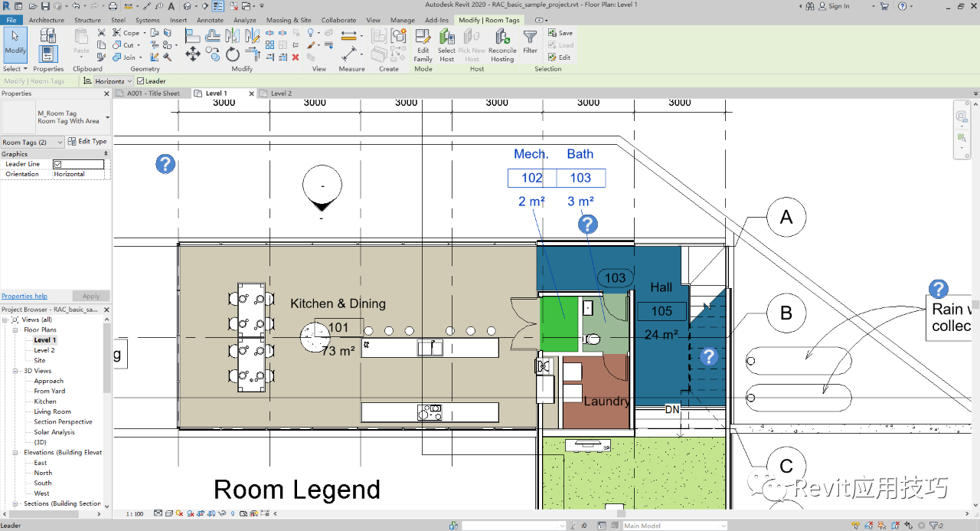The height and width of the screenshot is (531, 980).
Task: Open the Properties help link
Action: click(x=24, y=296)
